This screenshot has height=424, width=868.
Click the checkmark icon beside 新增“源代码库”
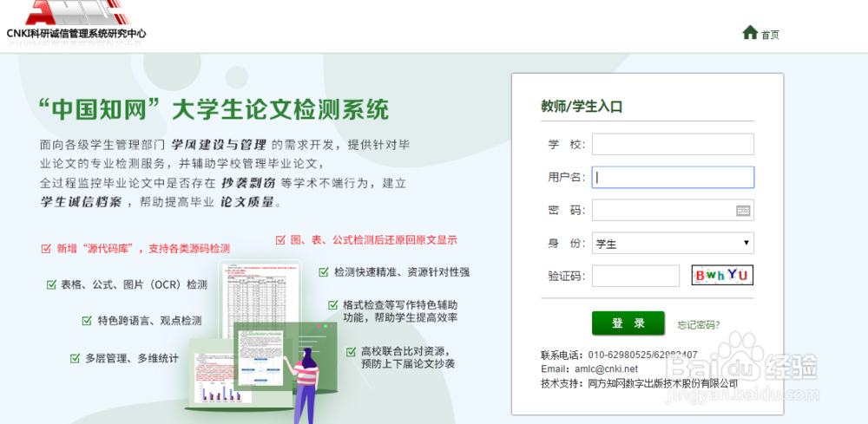pos(46,249)
